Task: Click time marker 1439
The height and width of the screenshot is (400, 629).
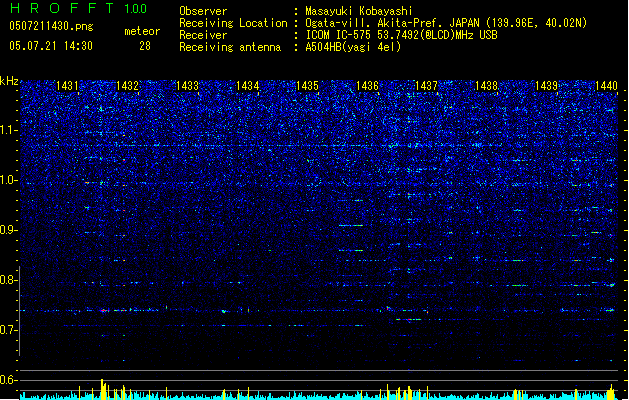Action: click(x=546, y=86)
